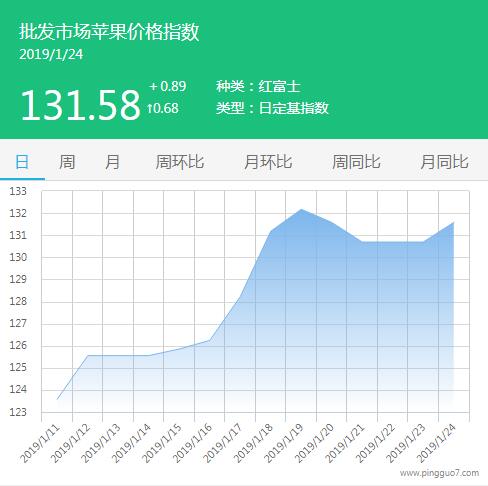Viewport: 488px width, 486px height.
Task: Select the 月同比 tab
Action: [x=444, y=162]
